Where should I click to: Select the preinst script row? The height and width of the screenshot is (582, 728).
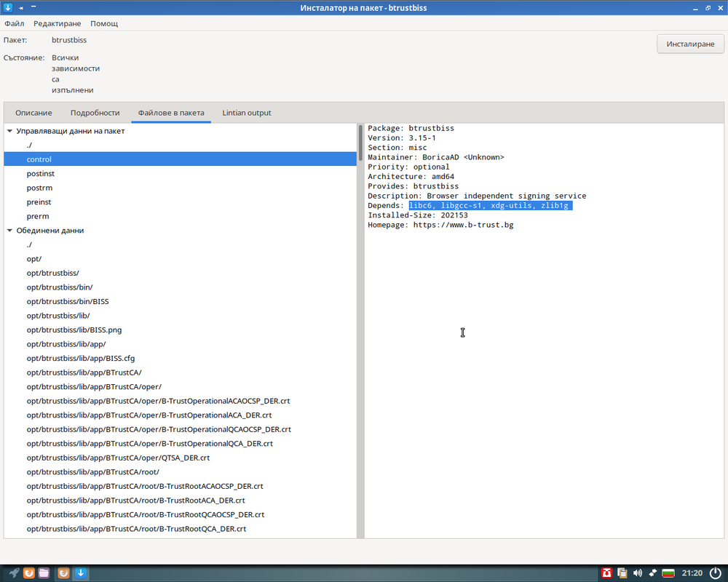tap(180, 202)
